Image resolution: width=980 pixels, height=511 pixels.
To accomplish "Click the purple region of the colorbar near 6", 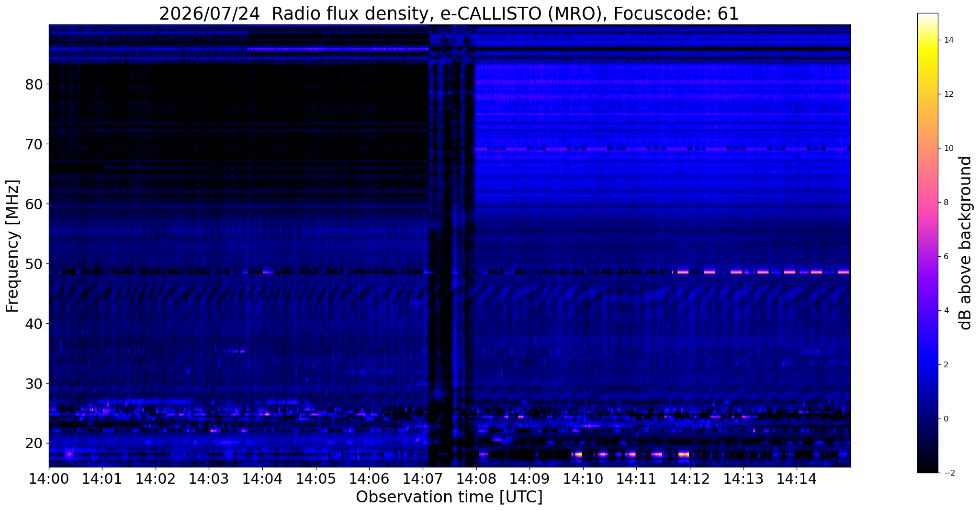I will [927, 257].
